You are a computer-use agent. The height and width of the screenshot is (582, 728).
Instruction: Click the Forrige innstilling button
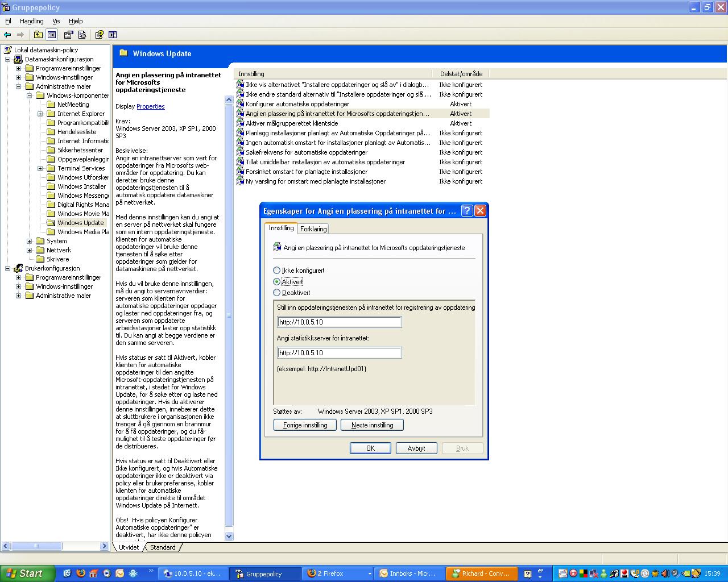tap(305, 425)
